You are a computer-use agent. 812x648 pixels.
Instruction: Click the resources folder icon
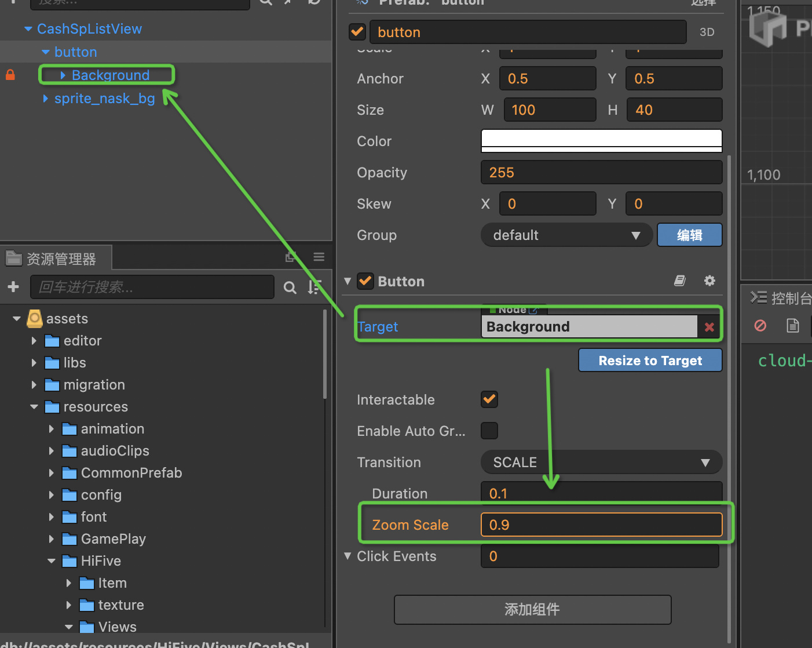click(52, 407)
